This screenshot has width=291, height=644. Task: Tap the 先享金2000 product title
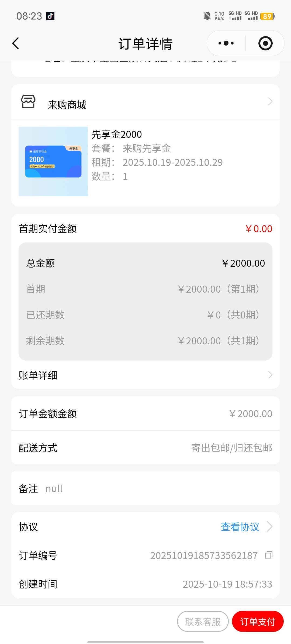tap(117, 134)
